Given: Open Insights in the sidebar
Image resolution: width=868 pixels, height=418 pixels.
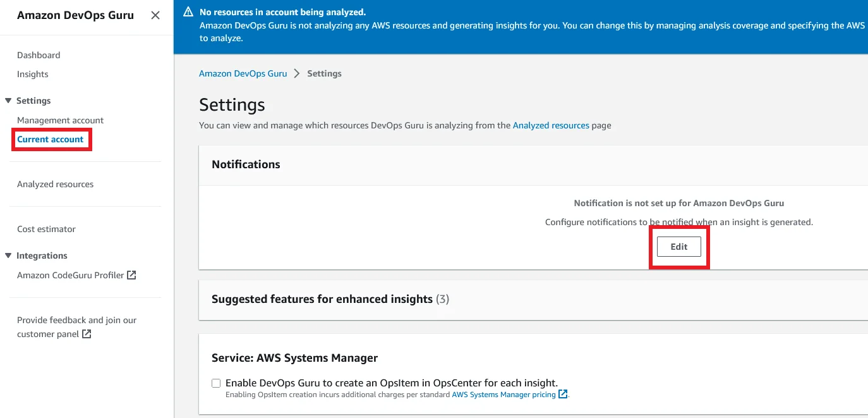Looking at the screenshot, I should point(33,74).
